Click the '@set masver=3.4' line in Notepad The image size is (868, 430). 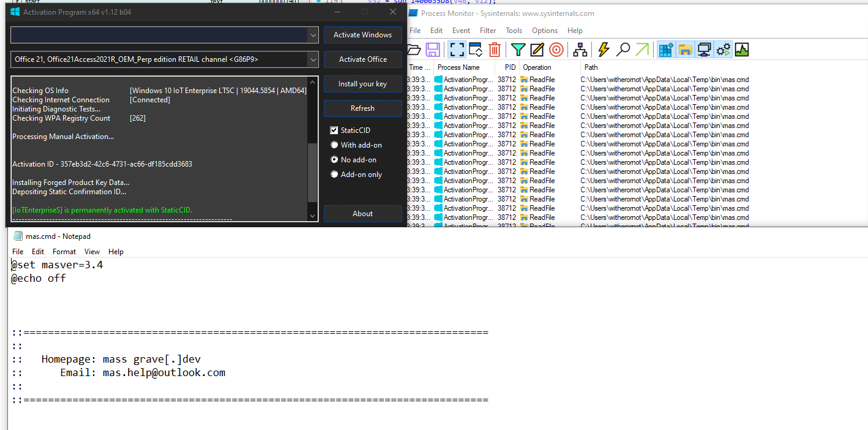click(57, 265)
